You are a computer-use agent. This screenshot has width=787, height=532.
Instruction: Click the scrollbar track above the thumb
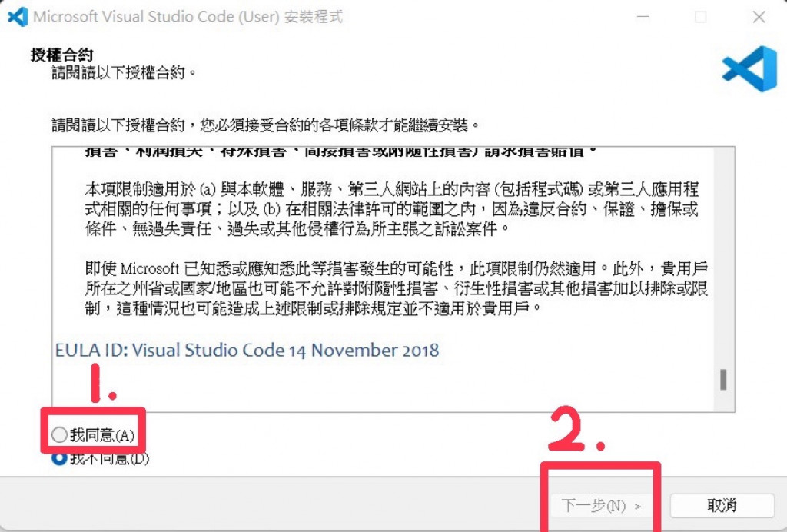(x=723, y=258)
